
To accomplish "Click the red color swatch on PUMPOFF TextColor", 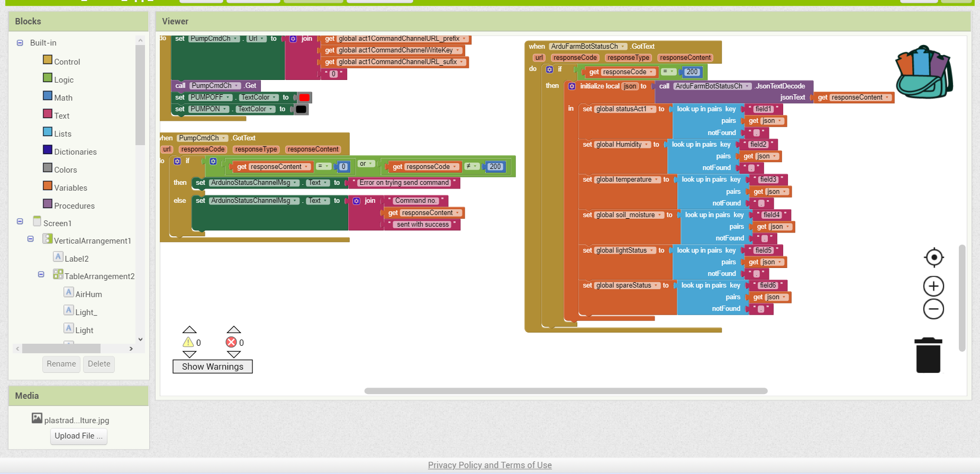I will [x=304, y=97].
